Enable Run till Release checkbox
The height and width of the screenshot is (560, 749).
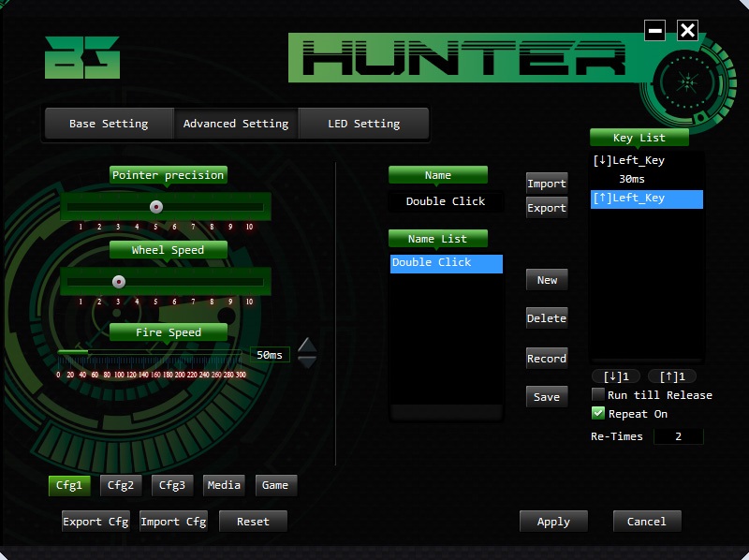point(597,394)
